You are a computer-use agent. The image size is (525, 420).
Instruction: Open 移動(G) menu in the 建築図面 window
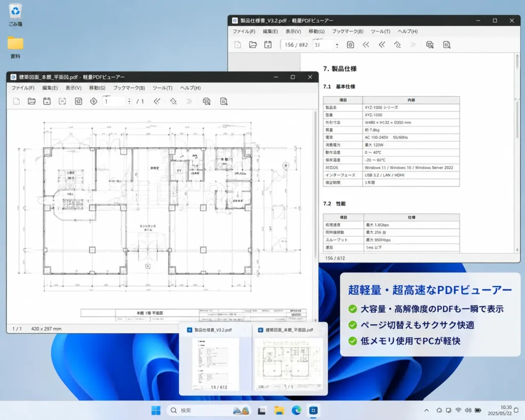click(x=97, y=88)
